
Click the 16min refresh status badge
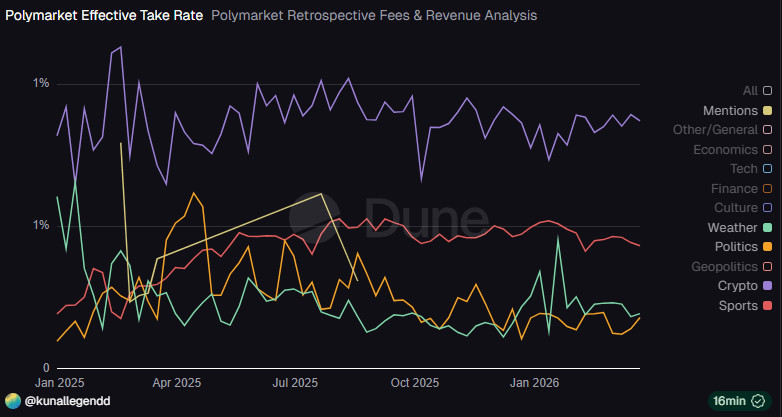[740, 401]
